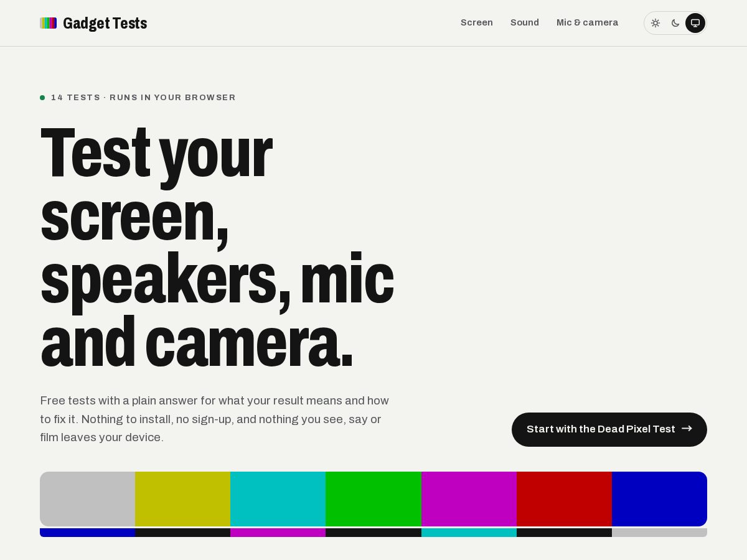Click the Gadget Tests color-bar logo icon

click(48, 23)
